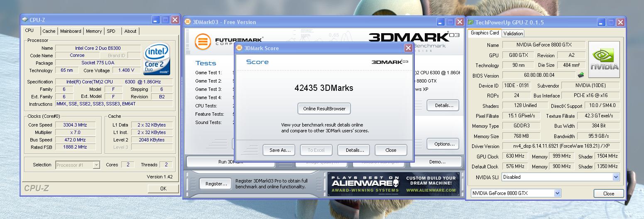This screenshot has width=644, height=219.
Task: Click the 3DMark03 title bar orange icon
Action: click(188, 22)
